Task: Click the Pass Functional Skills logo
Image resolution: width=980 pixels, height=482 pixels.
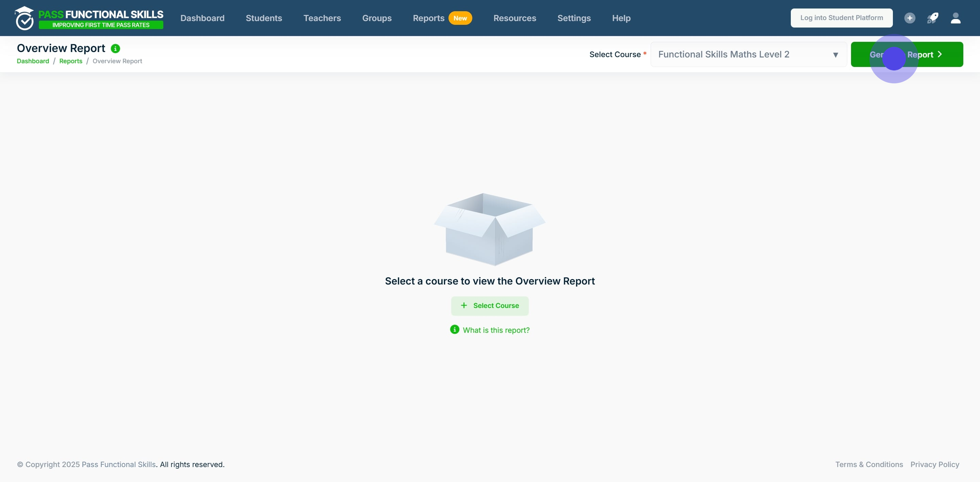Action: (x=89, y=18)
